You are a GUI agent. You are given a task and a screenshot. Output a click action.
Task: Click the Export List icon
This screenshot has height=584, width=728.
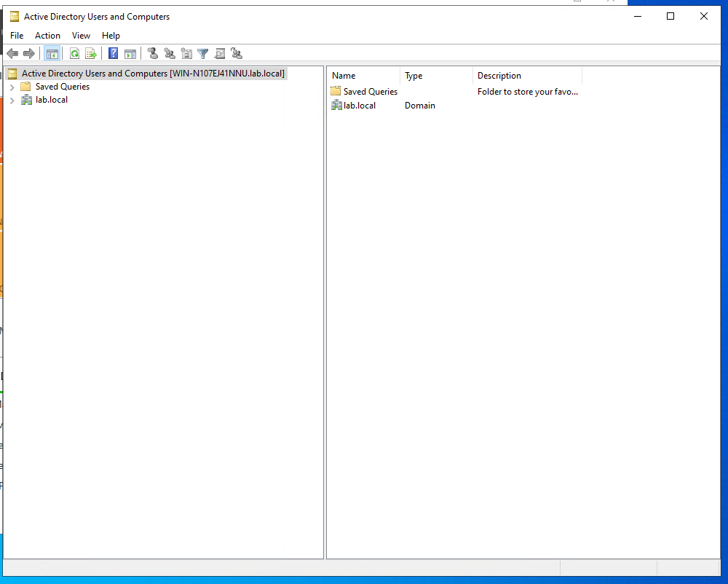click(91, 53)
